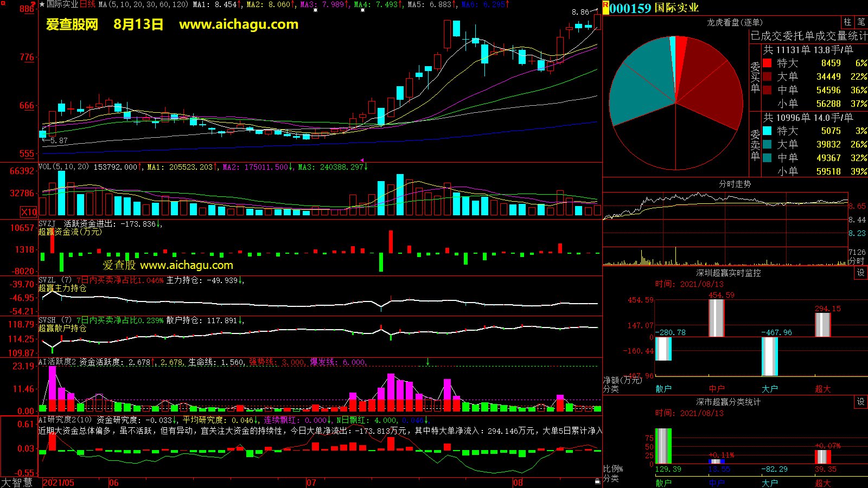Switch pie chart to 柱 bar view
Viewport: 868px width, 488px height.
847,22
